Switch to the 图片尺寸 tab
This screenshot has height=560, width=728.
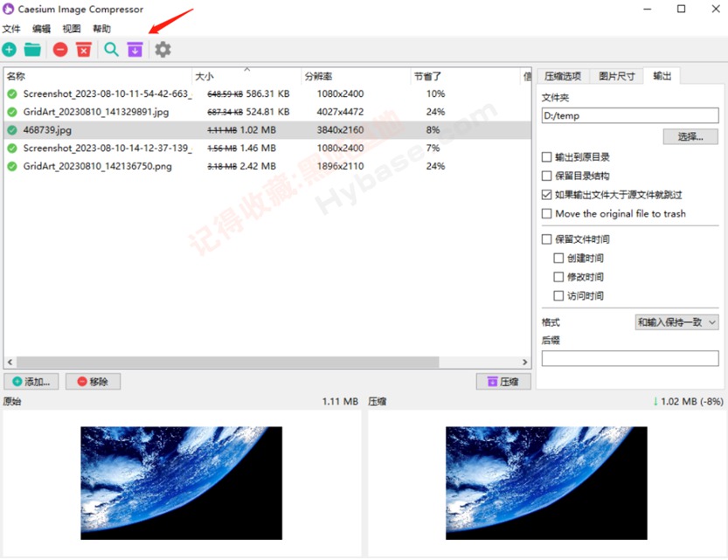(617, 76)
